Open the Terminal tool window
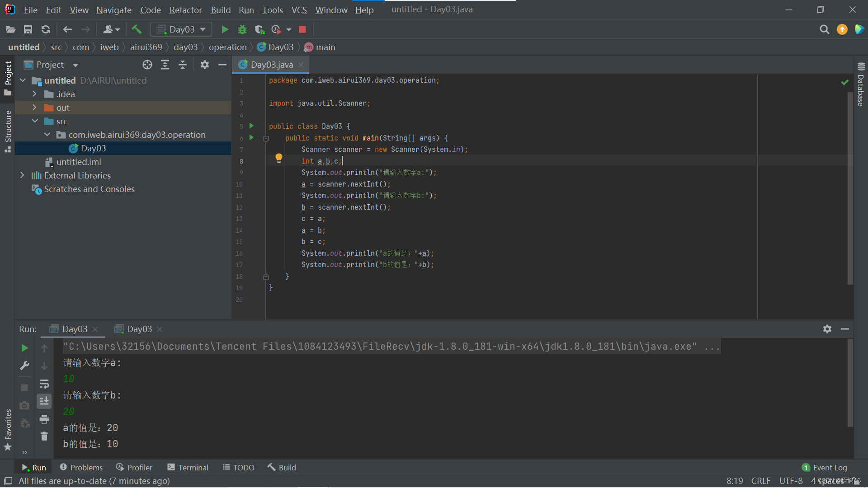868x488 pixels. pyautogui.click(x=188, y=468)
